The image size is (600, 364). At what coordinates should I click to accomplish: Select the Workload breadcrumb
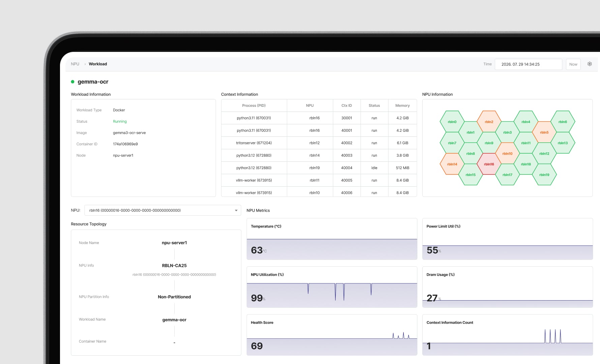pos(98,64)
